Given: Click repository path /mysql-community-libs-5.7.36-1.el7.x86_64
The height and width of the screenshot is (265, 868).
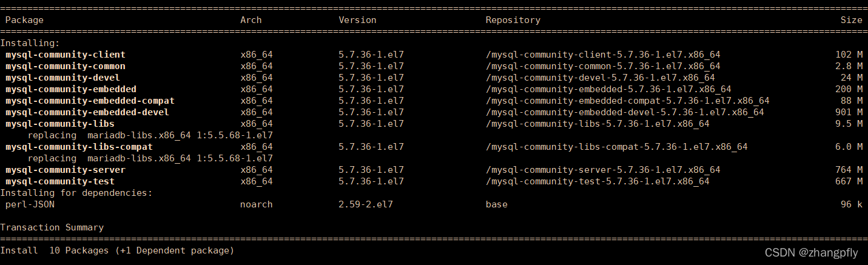Looking at the screenshot, I should coord(597,124).
